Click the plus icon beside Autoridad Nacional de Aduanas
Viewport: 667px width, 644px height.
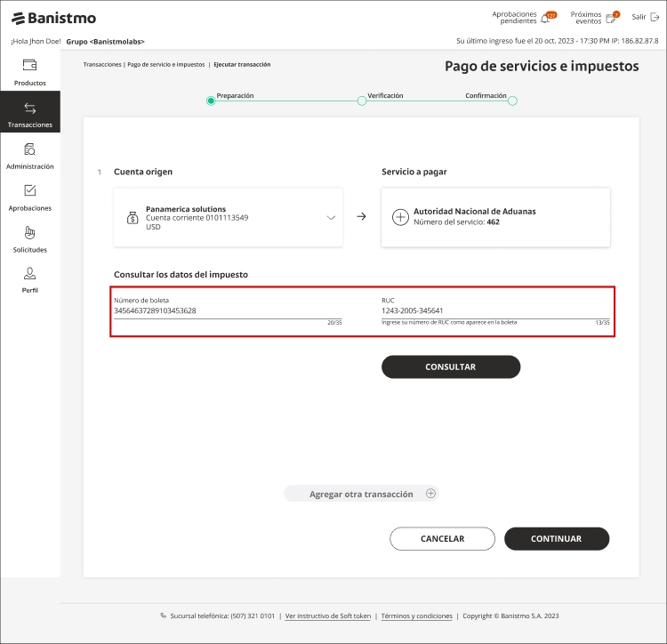[x=400, y=217]
